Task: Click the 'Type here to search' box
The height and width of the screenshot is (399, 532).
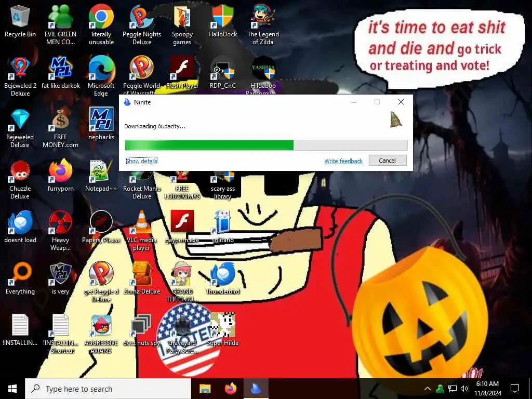Action: [x=108, y=389]
